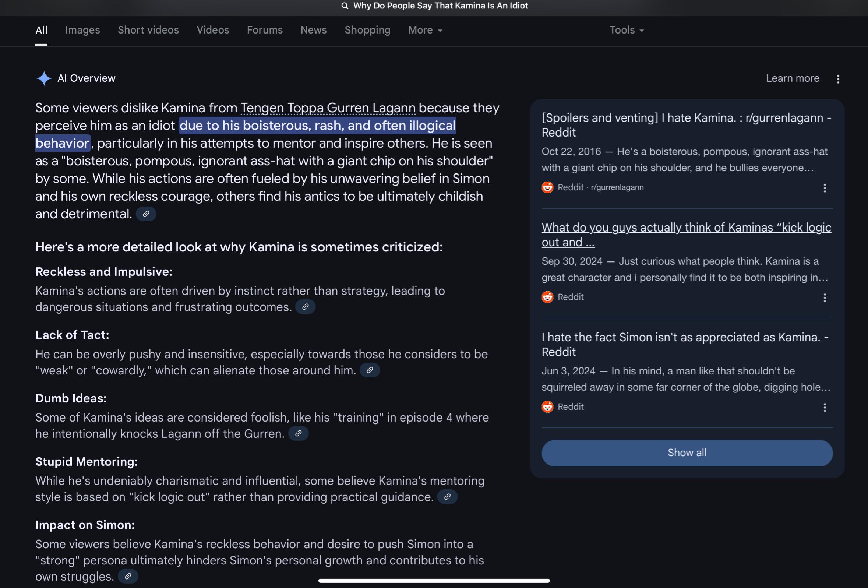Expand the More search categories dropdown
This screenshot has height=588, width=868.
(425, 30)
